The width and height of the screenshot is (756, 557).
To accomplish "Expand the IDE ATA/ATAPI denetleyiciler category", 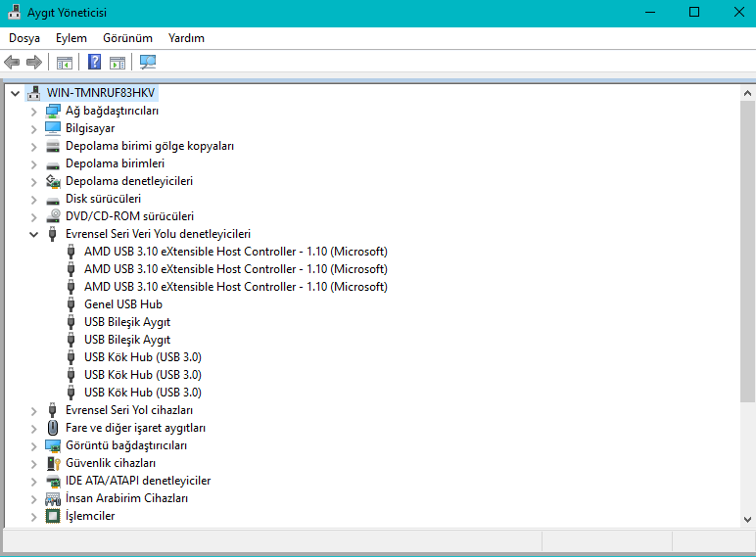I will pos(33,482).
